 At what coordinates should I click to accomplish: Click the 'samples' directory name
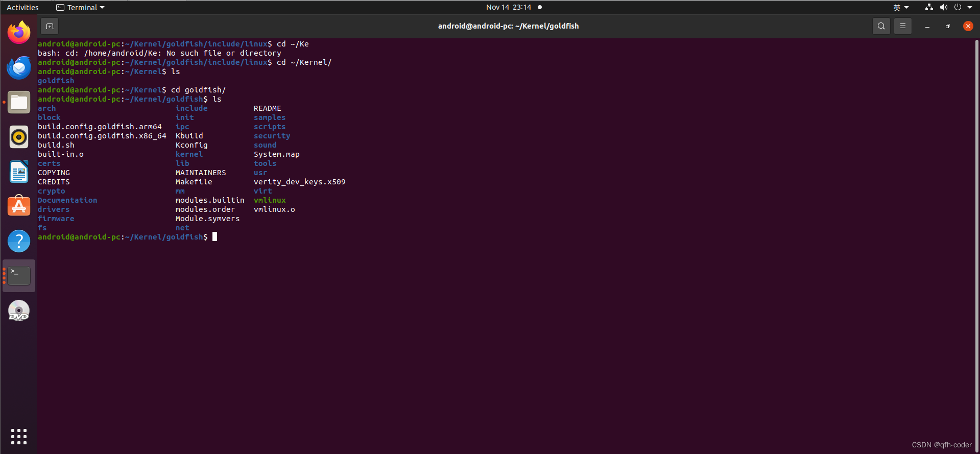pyautogui.click(x=270, y=117)
